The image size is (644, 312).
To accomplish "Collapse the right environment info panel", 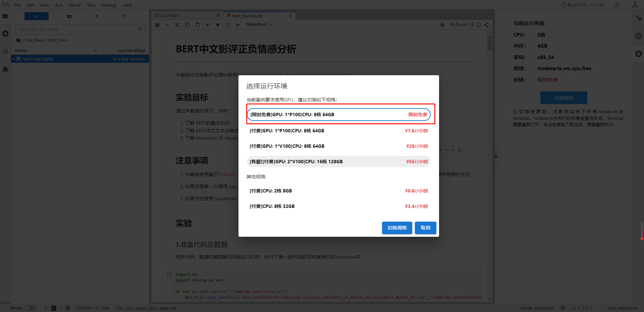I will tap(496, 156).
